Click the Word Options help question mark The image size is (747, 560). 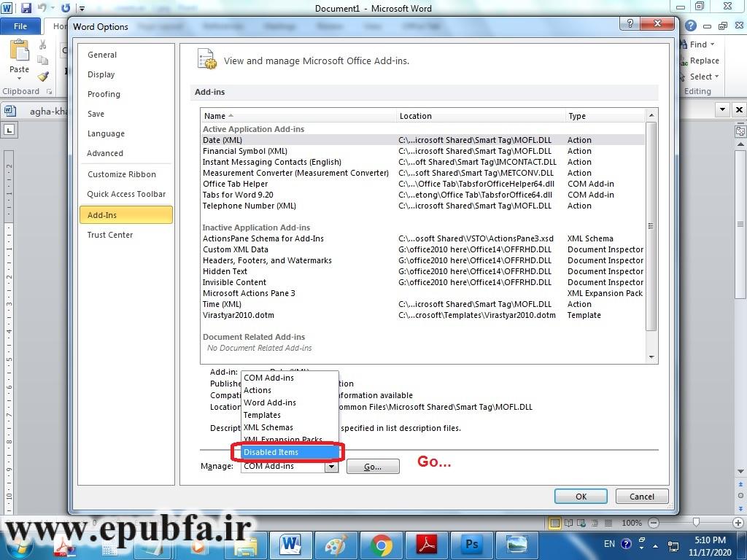[x=630, y=24]
